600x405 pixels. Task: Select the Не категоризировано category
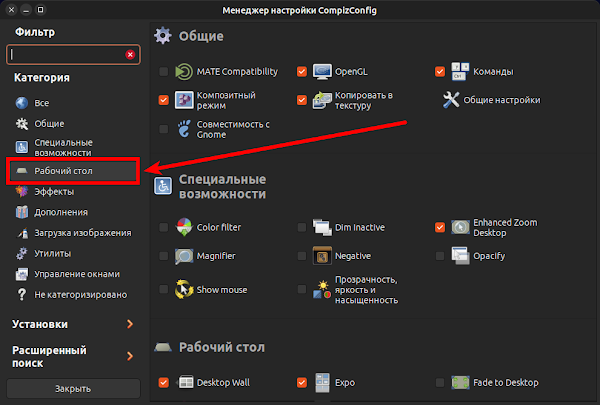[x=73, y=295]
